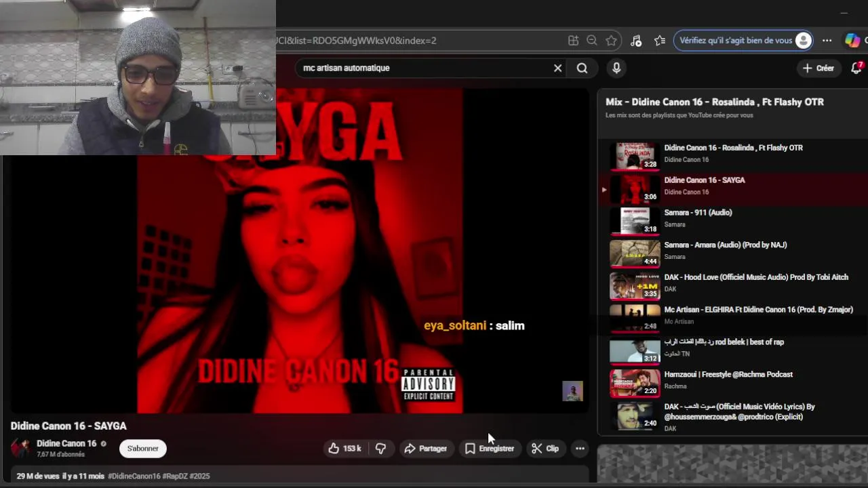Image resolution: width=868 pixels, height=488 pixels.
Task: Open the Créer menu
Action: [x=818, y=68]
